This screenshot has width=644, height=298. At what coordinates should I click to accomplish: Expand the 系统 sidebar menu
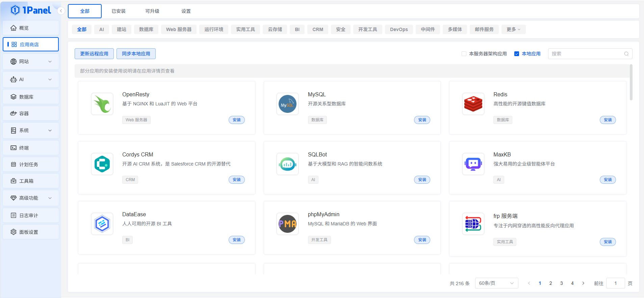(x=31, y=130)
